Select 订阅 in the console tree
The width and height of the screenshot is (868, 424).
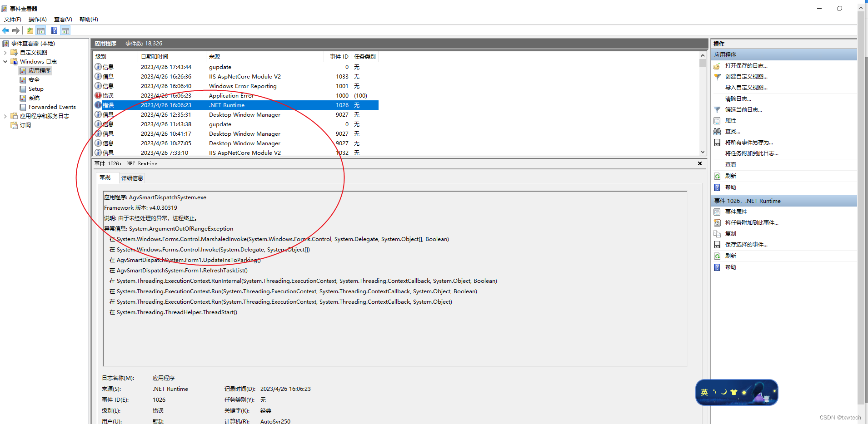(x=25, y=125)
